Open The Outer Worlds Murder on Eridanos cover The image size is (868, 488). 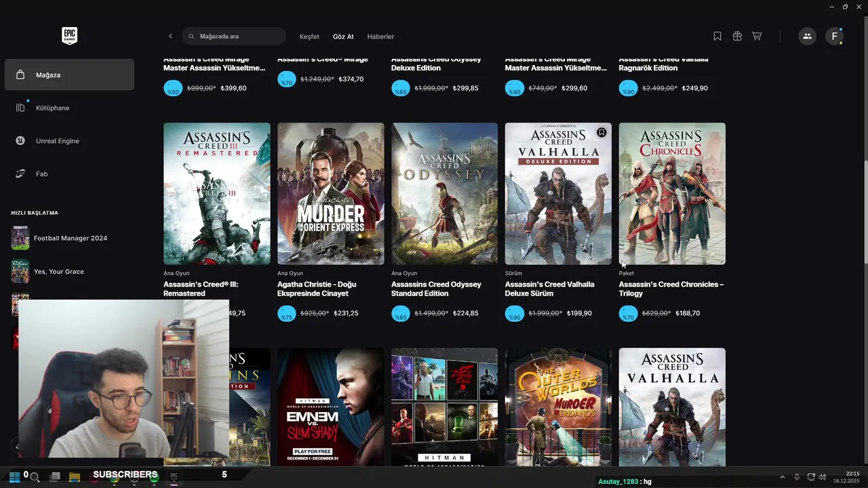point(558,407)
